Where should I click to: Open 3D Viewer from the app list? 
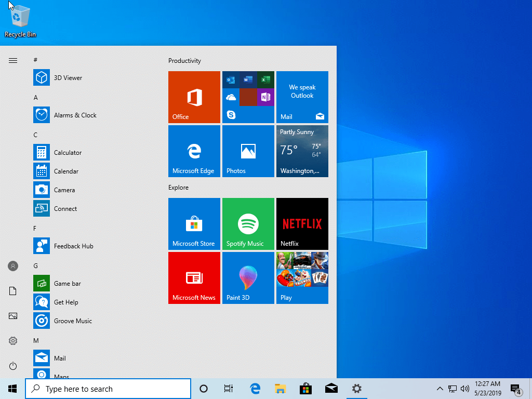[x=91, y=78]
